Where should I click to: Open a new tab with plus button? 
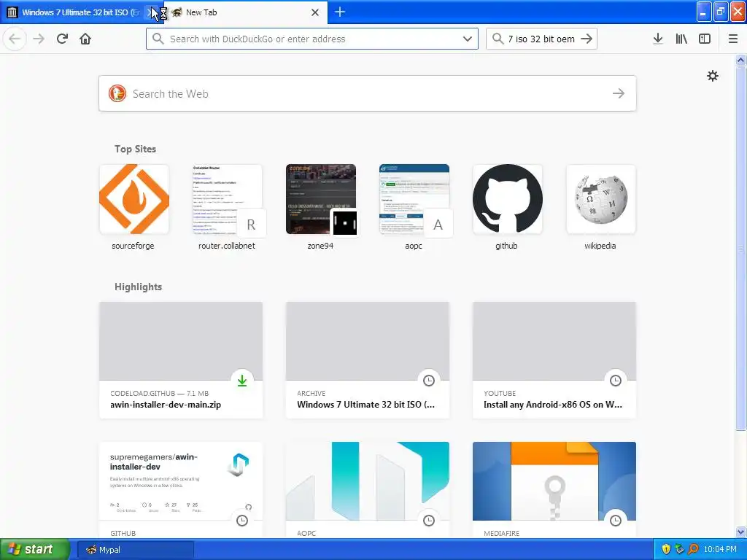pyautogui.click(x=340, y=12)
